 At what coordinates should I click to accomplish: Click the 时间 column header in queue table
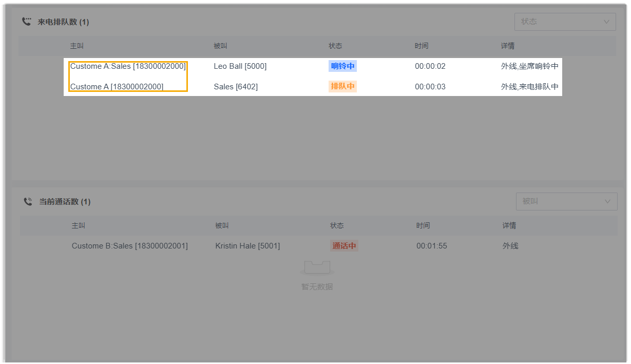(422, 46)
